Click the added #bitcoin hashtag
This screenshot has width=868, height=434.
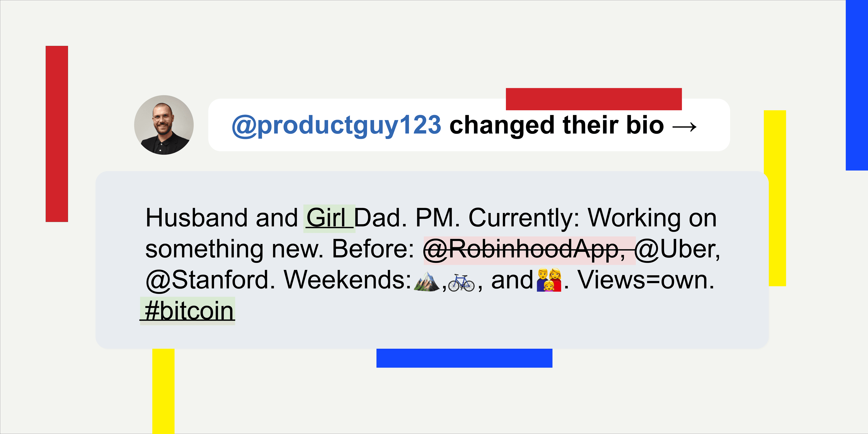(x=188, y=311)
